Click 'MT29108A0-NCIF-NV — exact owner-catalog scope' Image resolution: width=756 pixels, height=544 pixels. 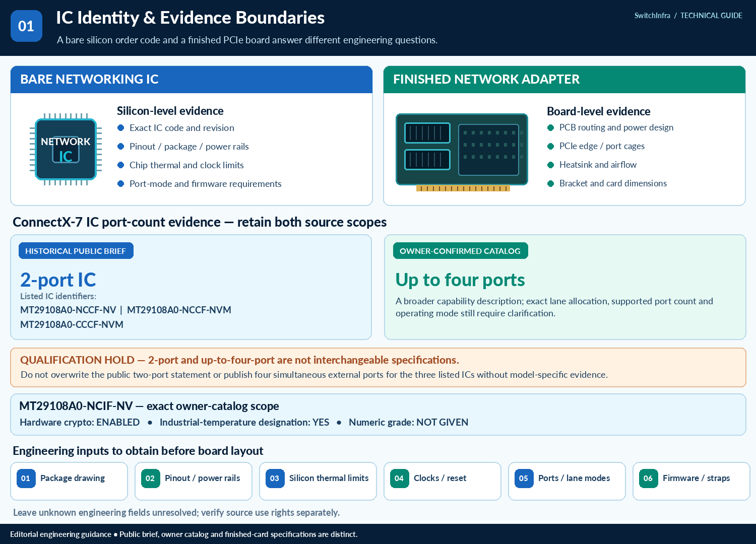[x=149, y=406]
